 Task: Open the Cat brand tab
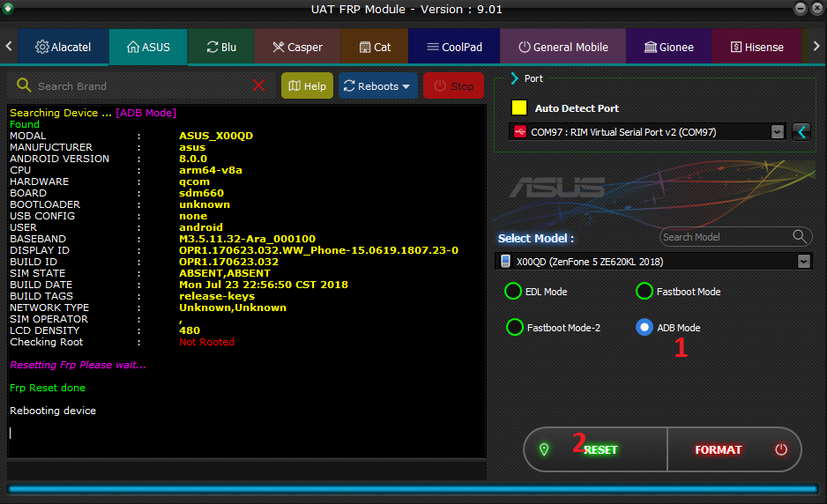pyautogui.click(x=375, y=47)
